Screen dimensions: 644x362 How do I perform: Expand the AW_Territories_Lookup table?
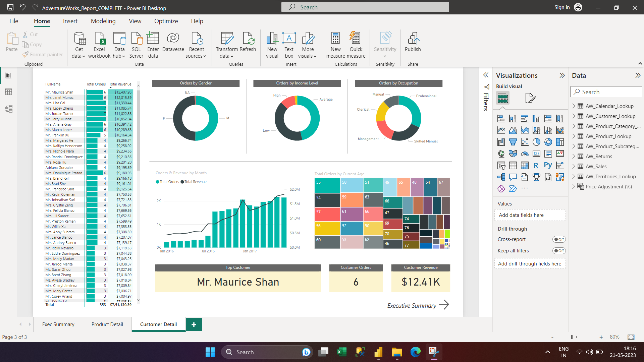click(574, 176)
